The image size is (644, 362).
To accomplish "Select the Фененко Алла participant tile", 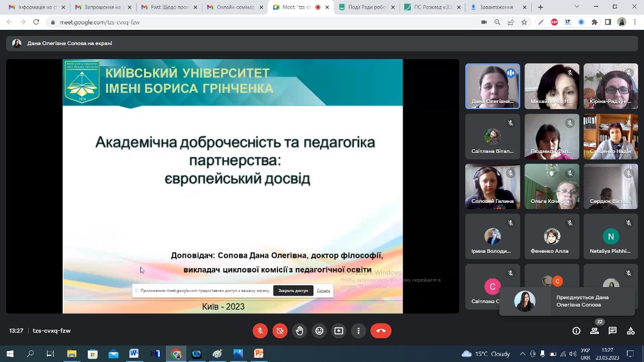I will click(551, 236).
